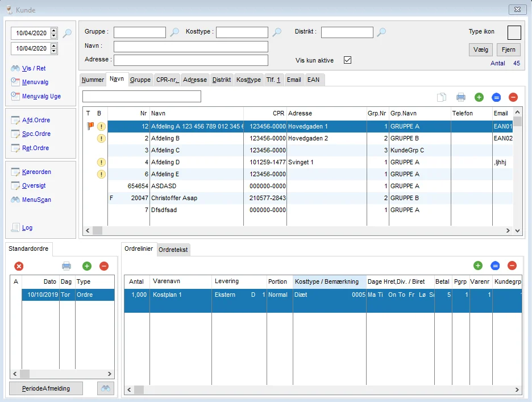Screen dimensions: 532x402
Task: Click the PeriodeAfmelding button
Action: [x=47, y=388]
